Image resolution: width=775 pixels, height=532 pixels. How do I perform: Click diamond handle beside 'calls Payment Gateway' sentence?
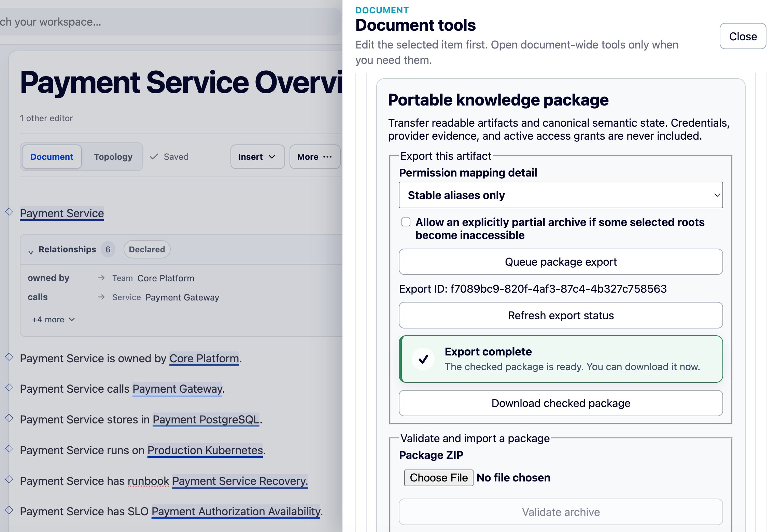tap(9, 387)
